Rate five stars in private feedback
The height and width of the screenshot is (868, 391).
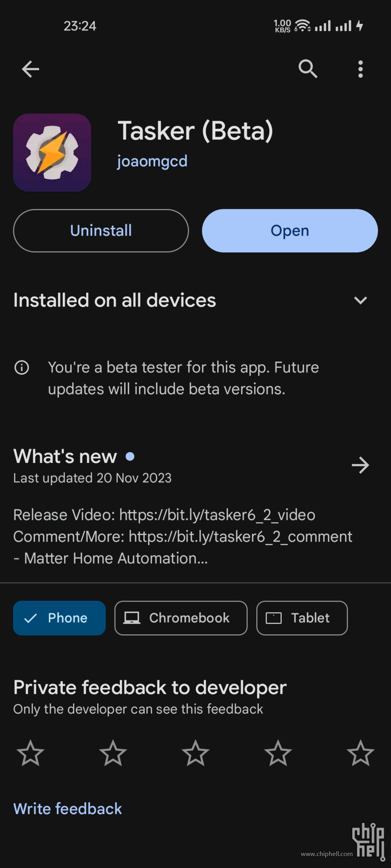pyautogui.click(x=361, y=753)
